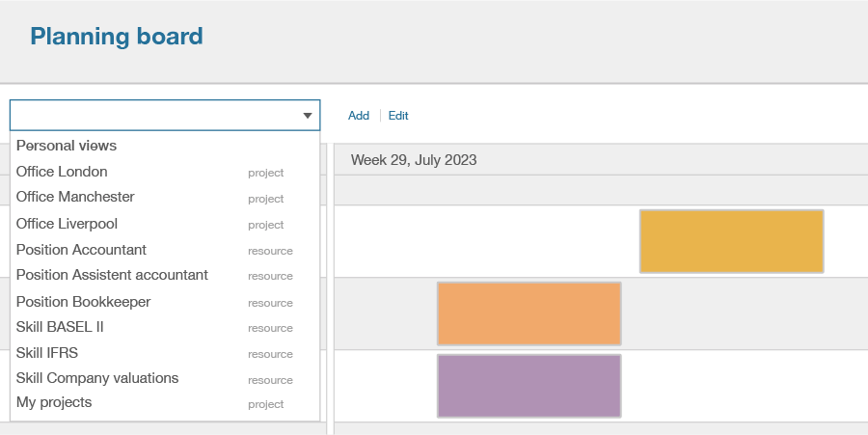Select Office Manchester view

pyautogui.click(x=165, y=198)
